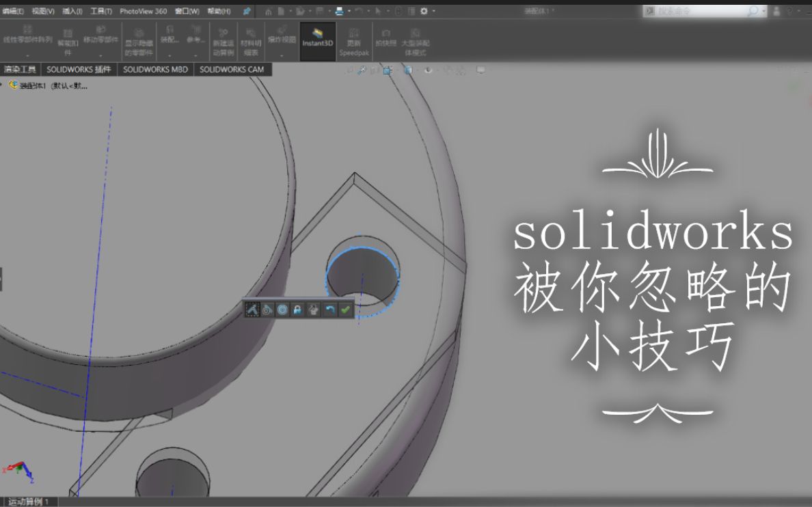
Task: Switch to the SOLIDWORKS CAM tab
Action: point(232,70)
